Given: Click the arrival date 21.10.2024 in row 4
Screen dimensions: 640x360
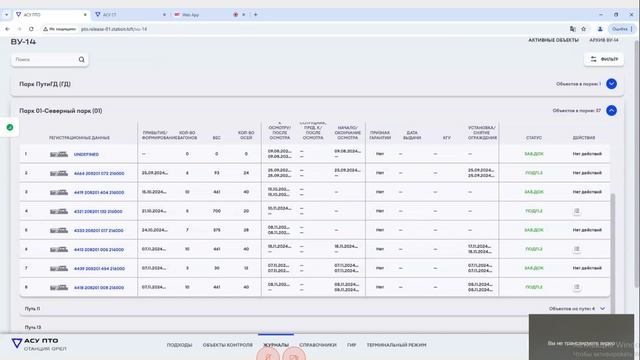Looking at the screenshot, I should click(x=154, y=211).
